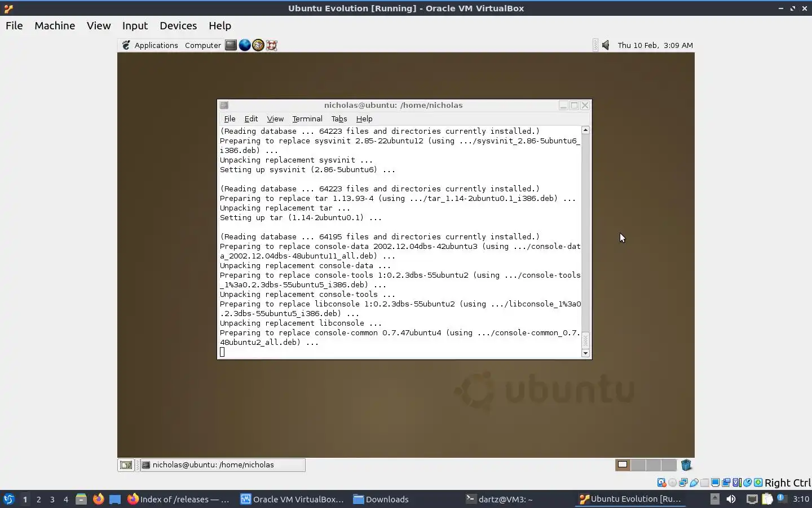
Task: Launch the web browser globe icon
Action: [245, 45]
